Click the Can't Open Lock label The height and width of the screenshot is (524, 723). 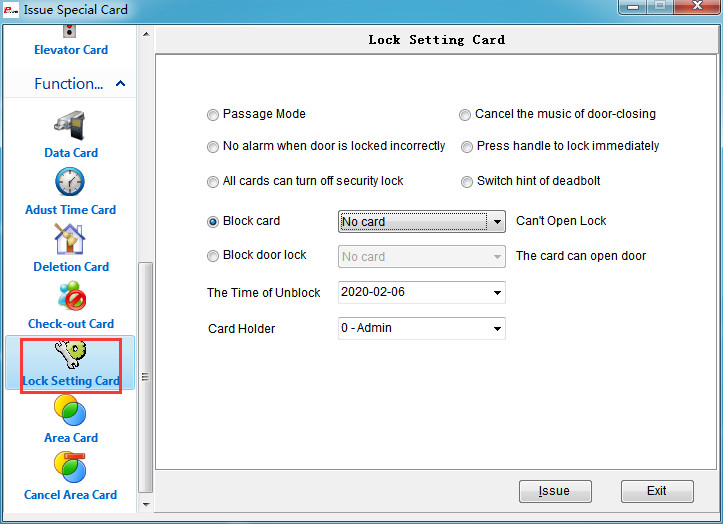561,221
